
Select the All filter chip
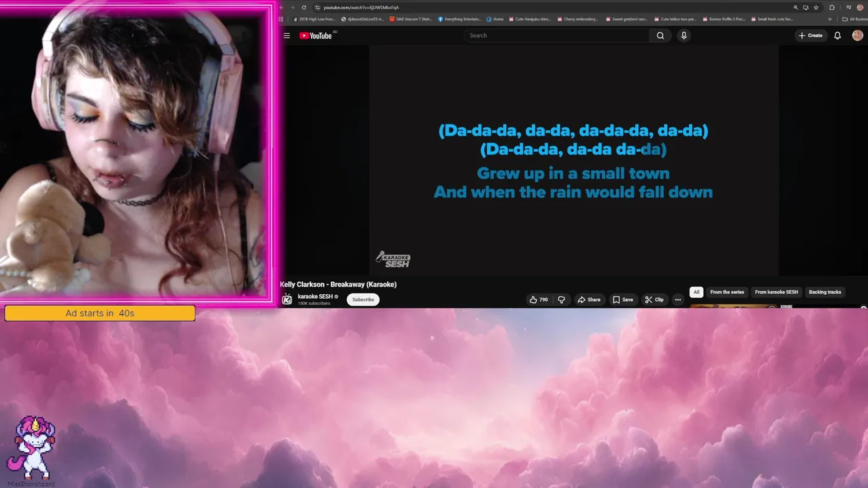pyautogui.click(x=696, y=292)
